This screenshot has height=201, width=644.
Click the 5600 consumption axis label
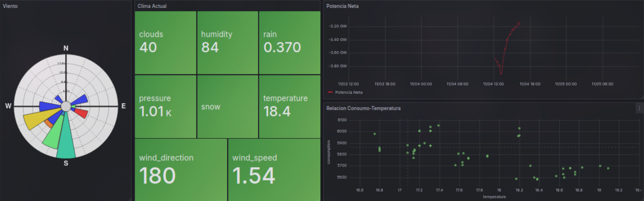(x=342, y=177)
